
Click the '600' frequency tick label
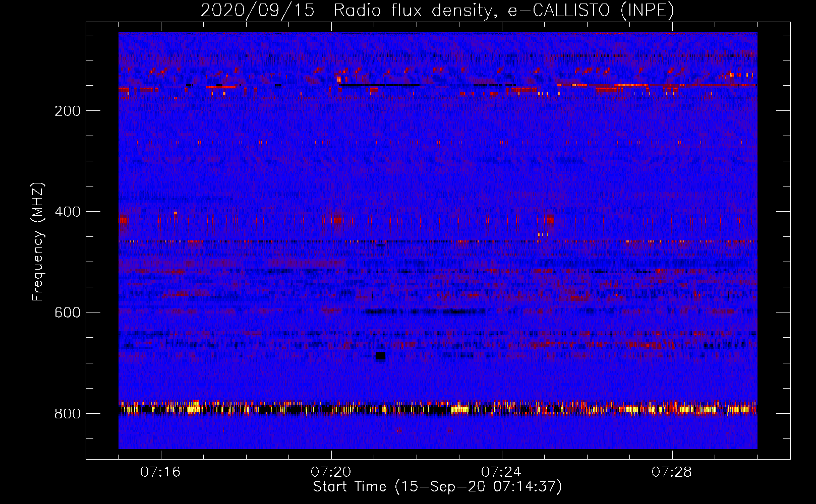68,312
